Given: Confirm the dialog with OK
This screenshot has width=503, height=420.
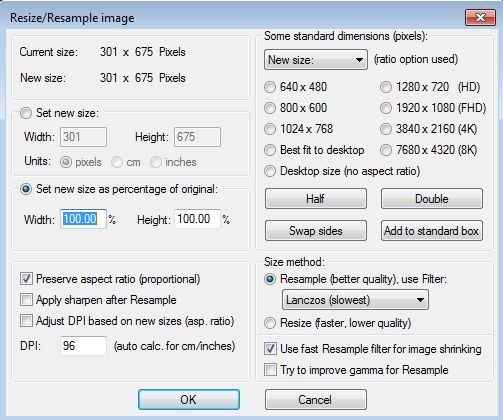Looking at the screenshot, I should tap(189, 399).
